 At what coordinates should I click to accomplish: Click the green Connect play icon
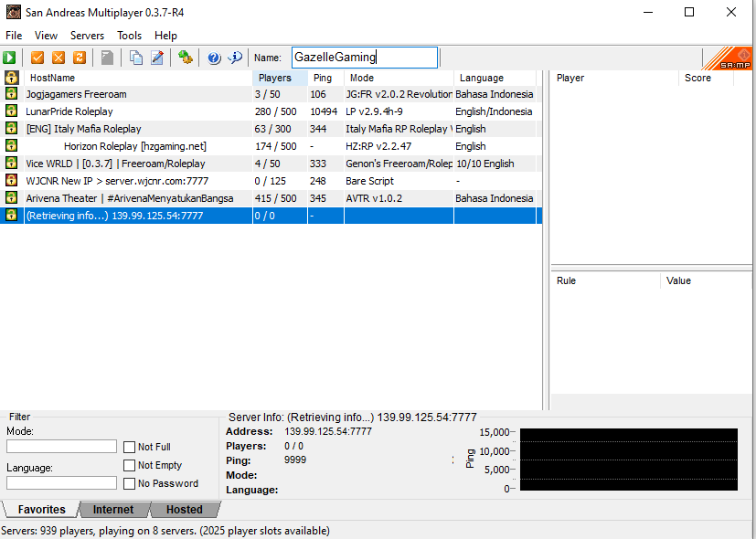[x=9, y=58]
